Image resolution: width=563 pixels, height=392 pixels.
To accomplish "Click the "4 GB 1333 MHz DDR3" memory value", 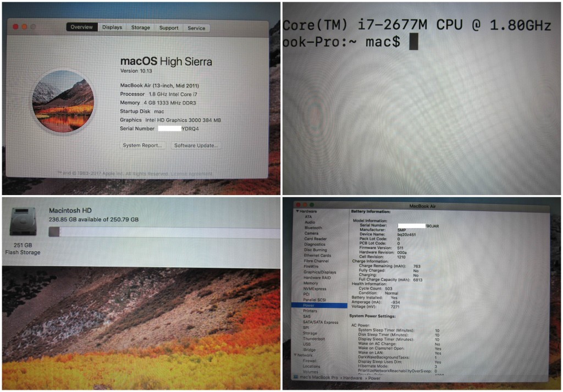I will coord(170,103).
